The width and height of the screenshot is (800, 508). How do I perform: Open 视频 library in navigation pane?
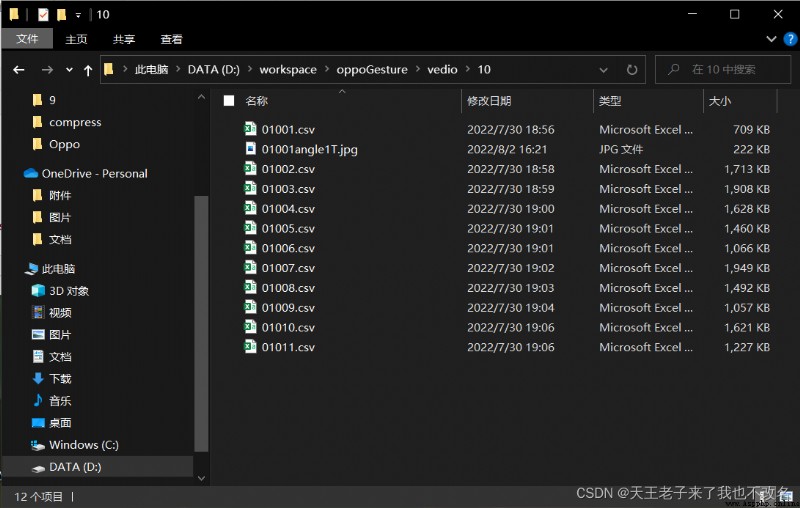click(60, 313)
